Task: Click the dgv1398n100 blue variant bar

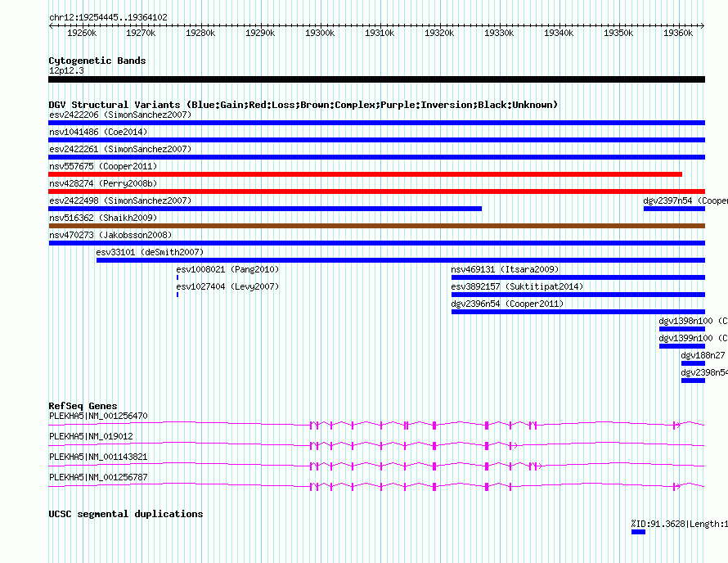Action: [x=682, y=329]
